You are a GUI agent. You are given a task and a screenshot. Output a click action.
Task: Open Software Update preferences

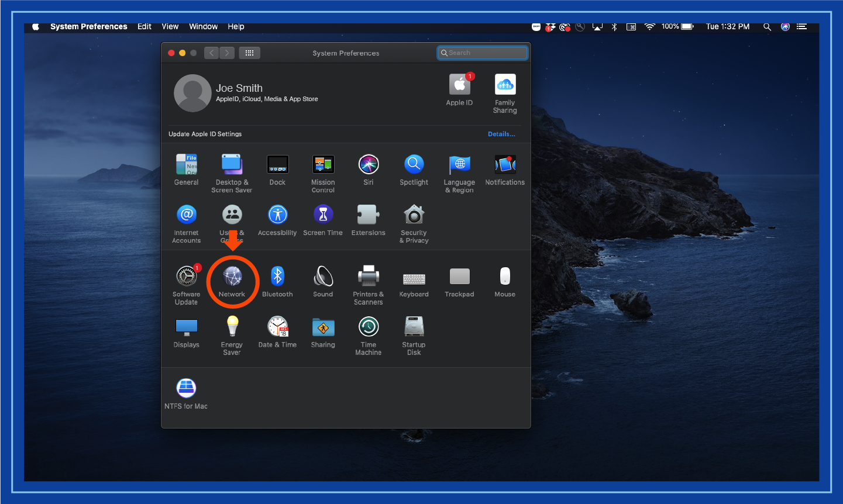[186, 277]
